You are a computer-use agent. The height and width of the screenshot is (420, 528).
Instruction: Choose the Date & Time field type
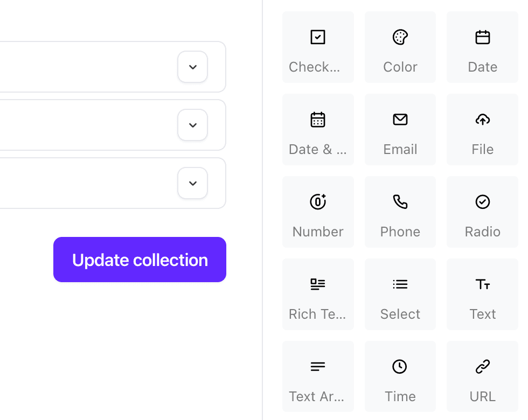[x=318, y=129]
